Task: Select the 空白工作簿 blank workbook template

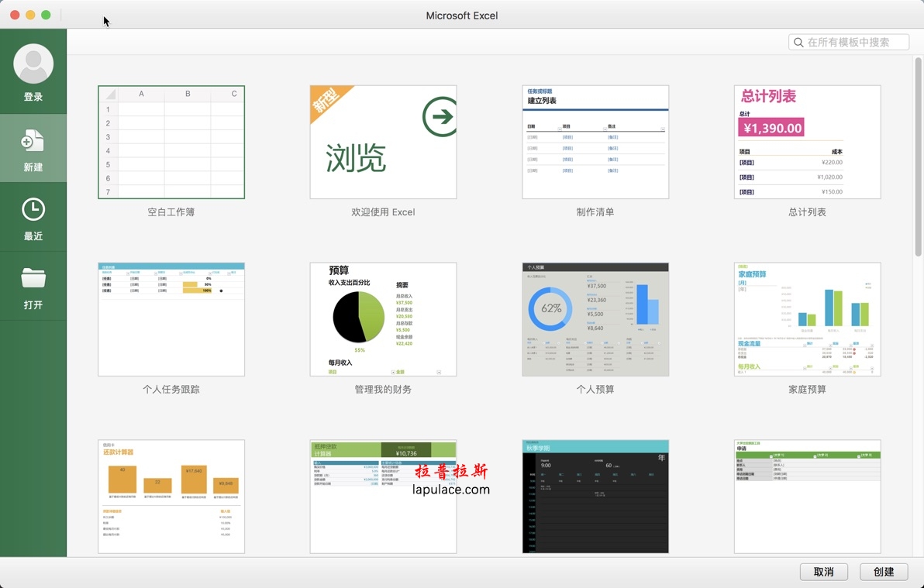Action: pyautogui.click(x=171, y=141)
